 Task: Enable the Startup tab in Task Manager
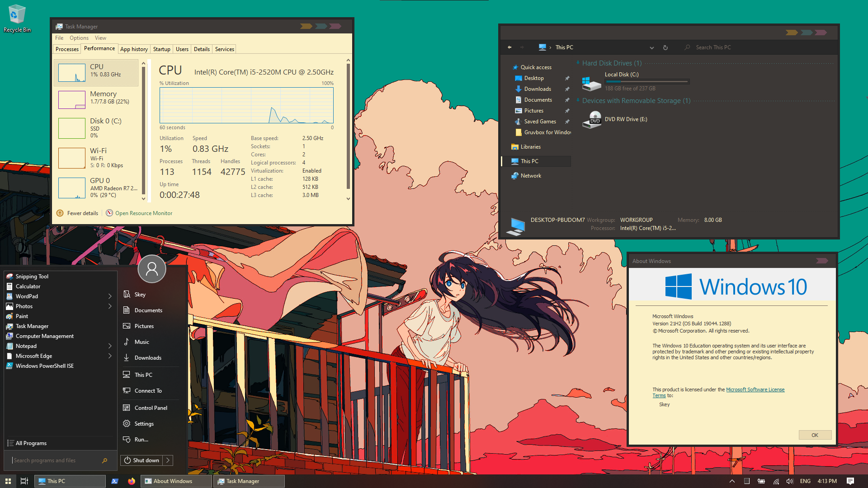coord(160,49)
